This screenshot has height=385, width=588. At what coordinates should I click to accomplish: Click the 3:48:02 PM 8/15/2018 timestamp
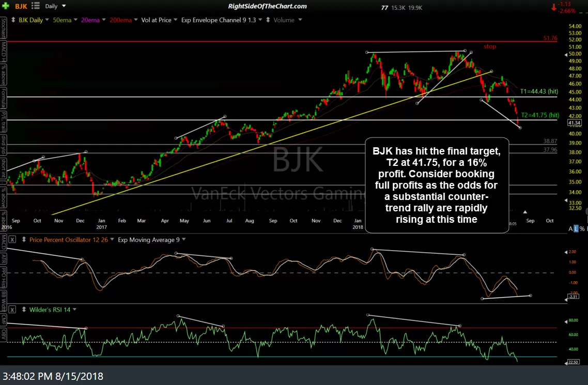53,376
